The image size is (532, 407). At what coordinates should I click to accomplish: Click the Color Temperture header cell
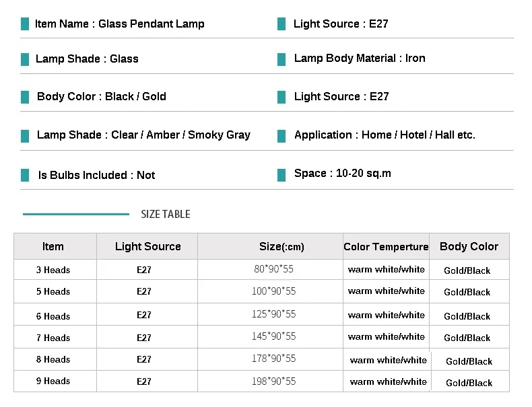click(x=386, y=246)
